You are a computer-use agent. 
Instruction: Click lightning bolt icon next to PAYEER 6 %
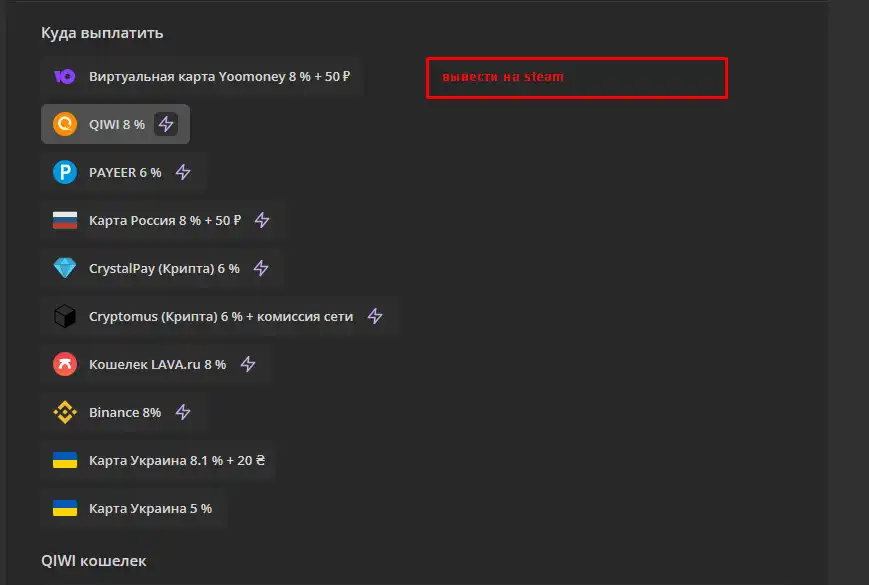point(183,172)
